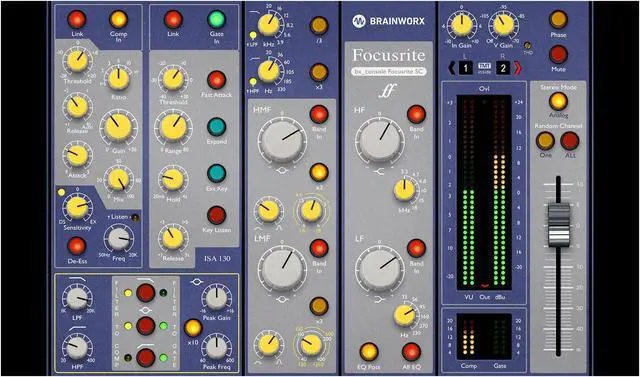
Task: Click the EQ low-pass kHz filter knob
Action: pyautogui.click(x=268, y=24)
